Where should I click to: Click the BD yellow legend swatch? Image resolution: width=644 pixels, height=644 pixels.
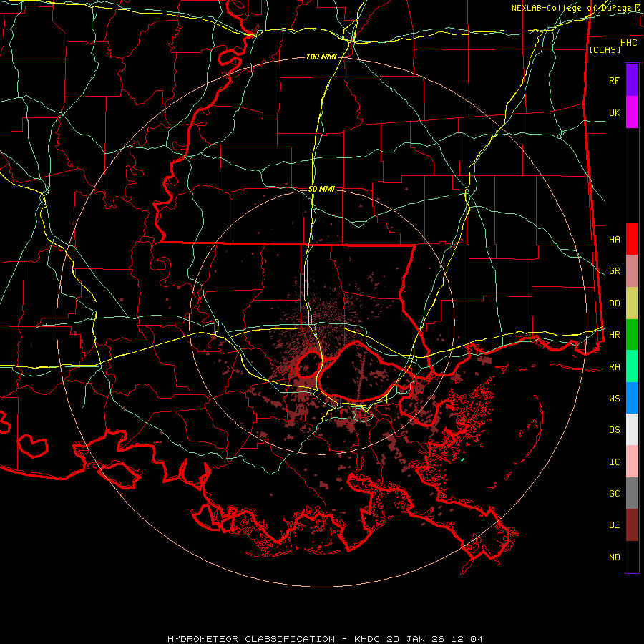pyautogui.click(x=632, y=303)
